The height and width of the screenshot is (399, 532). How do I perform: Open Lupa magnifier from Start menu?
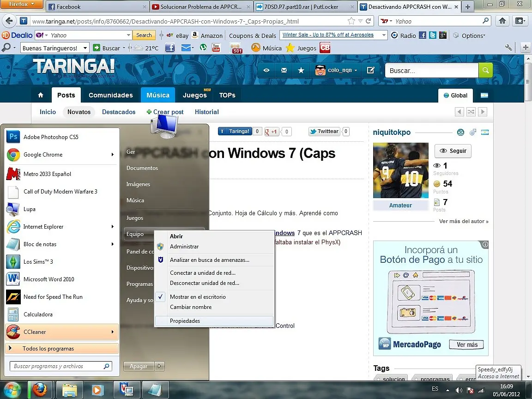click(x=30, y=209)
